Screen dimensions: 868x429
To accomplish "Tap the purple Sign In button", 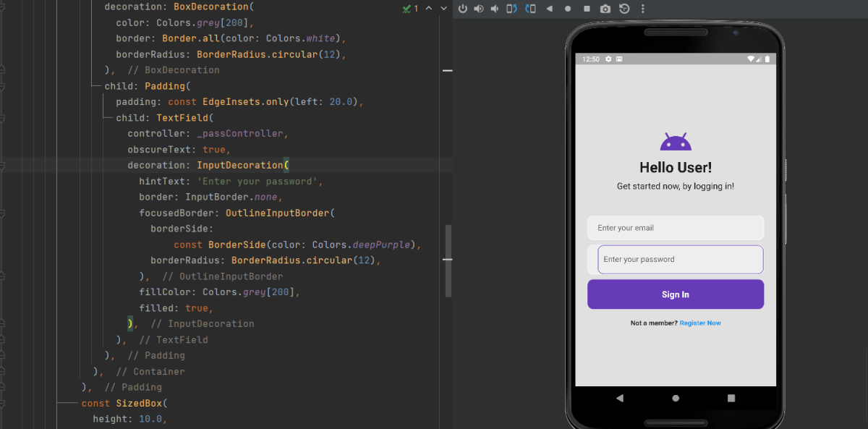I will 676,294.
